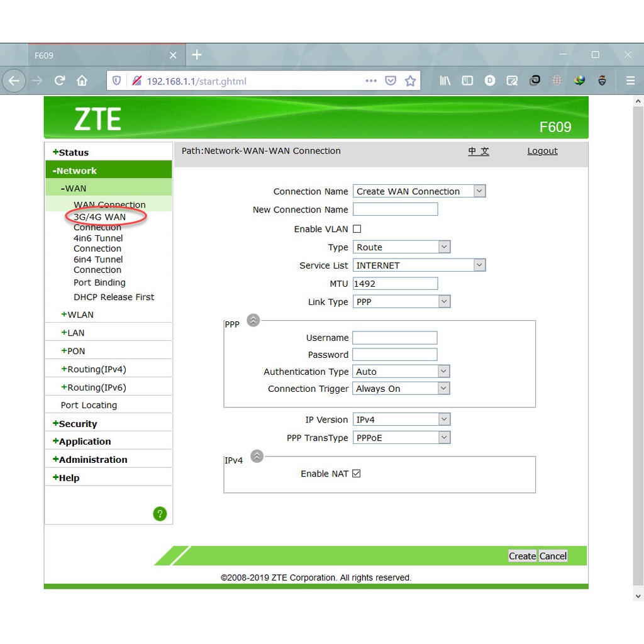Focus the New Connection Name field
Screen dimensions: 644x644
tap(396, 209)
